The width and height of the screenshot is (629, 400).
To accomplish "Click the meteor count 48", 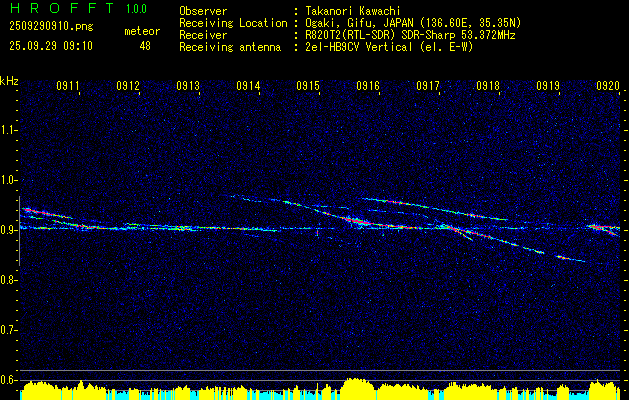I will (x=145, y=46).
